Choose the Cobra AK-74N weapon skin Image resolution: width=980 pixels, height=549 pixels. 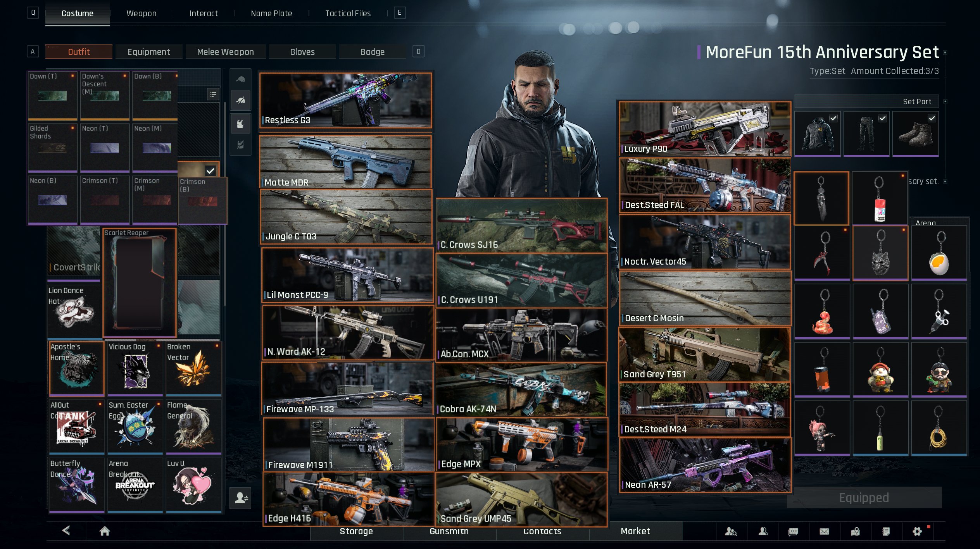click(521, 389)
